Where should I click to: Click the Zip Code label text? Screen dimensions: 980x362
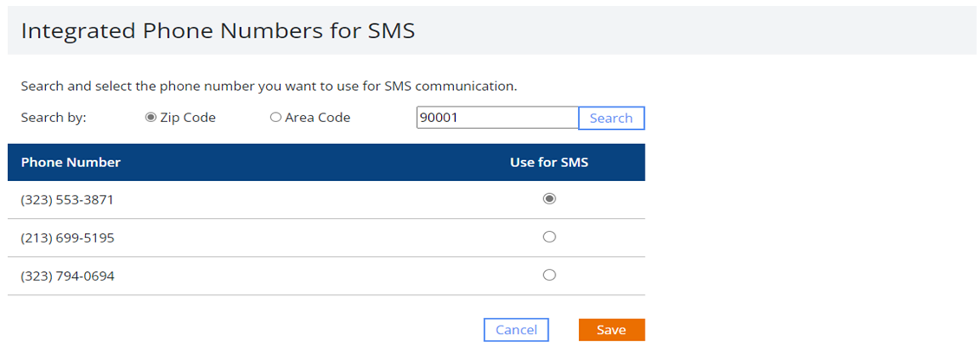point(187,118)
